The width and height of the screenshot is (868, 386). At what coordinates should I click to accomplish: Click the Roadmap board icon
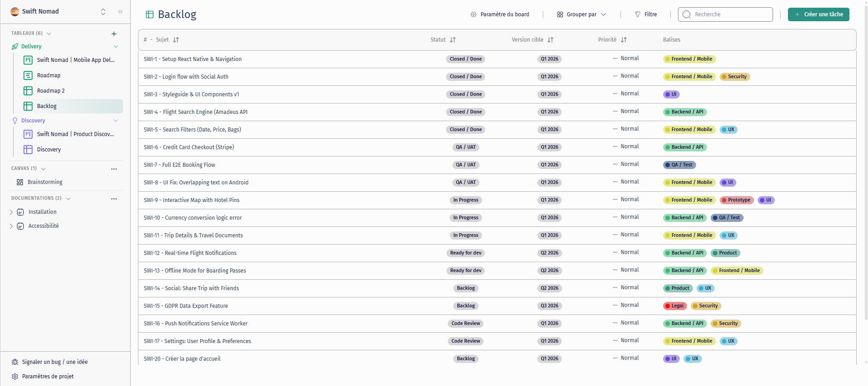28,75
